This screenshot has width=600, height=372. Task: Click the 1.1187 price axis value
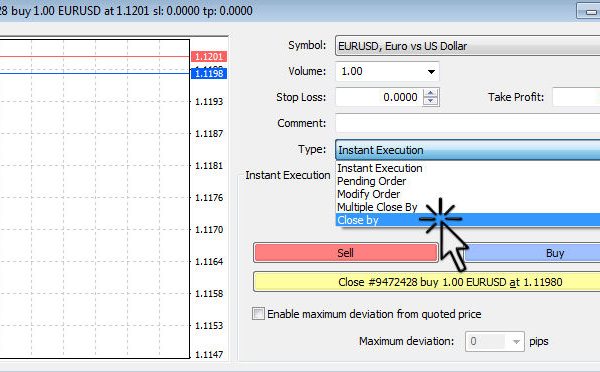(209, 134)
